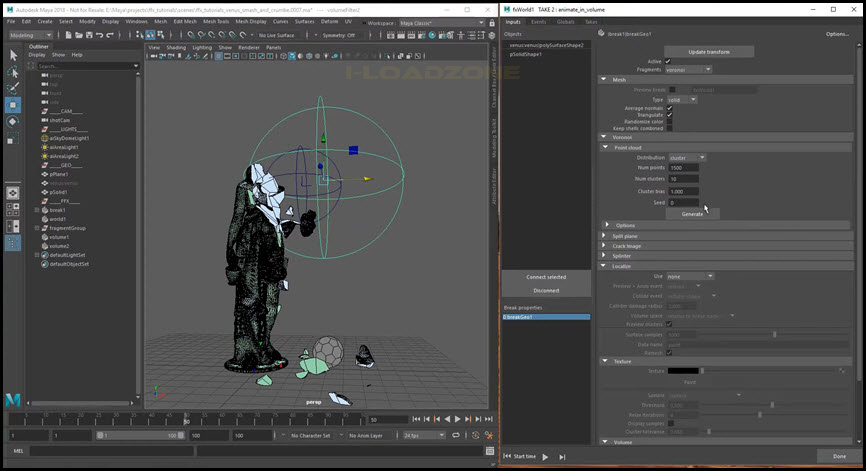Open the Localize Use none dropdown

690,276
